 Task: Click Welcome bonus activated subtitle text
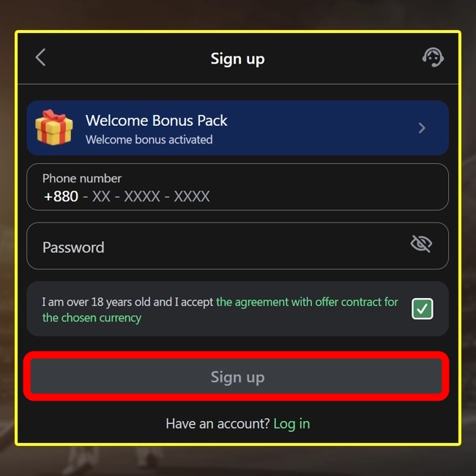pyautogui.click(x=149, y=140)
